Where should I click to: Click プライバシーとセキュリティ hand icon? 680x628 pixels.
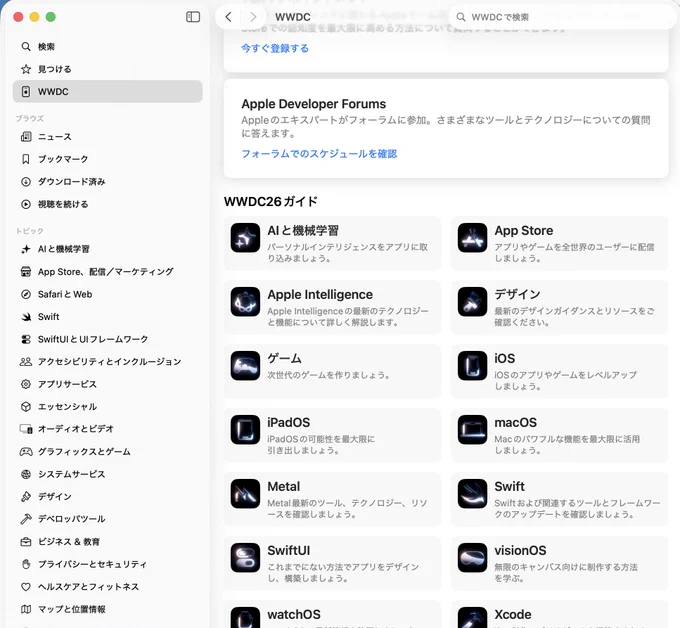click(x=26, y=564)
